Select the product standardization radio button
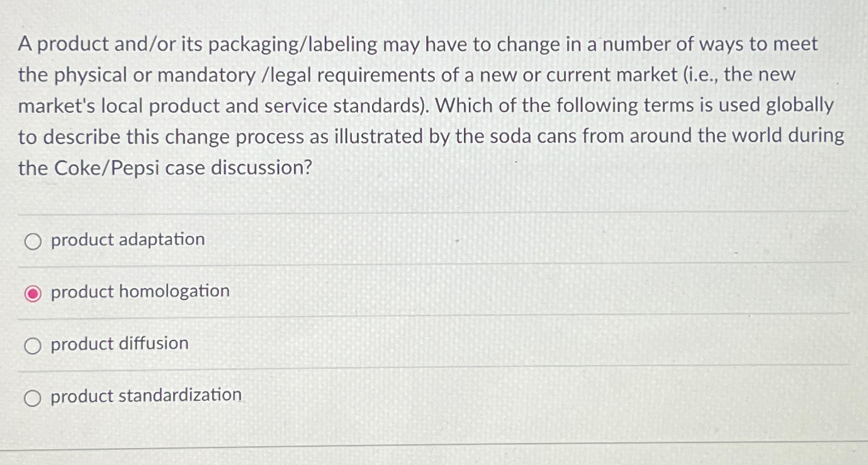 (33, 396)
